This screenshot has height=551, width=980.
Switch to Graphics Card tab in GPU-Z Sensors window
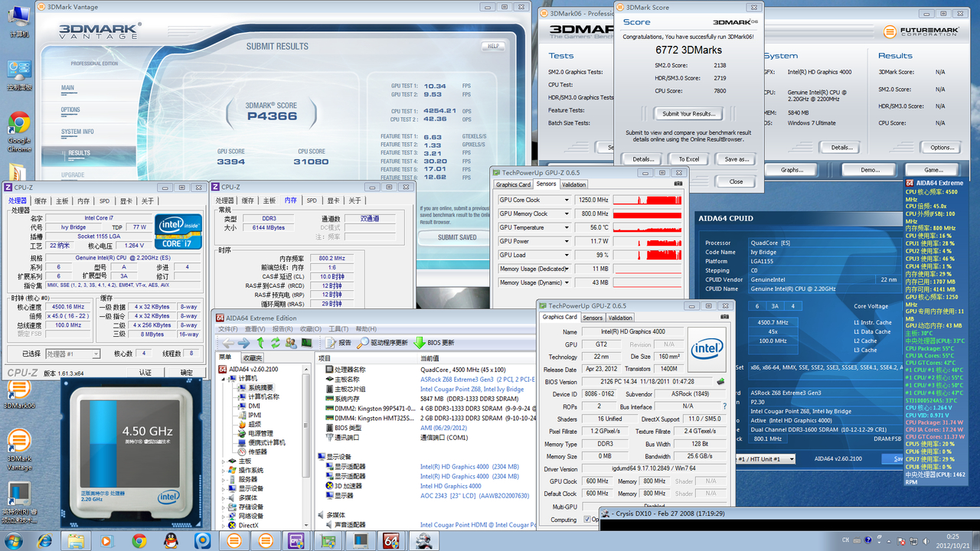pos(513,184)
